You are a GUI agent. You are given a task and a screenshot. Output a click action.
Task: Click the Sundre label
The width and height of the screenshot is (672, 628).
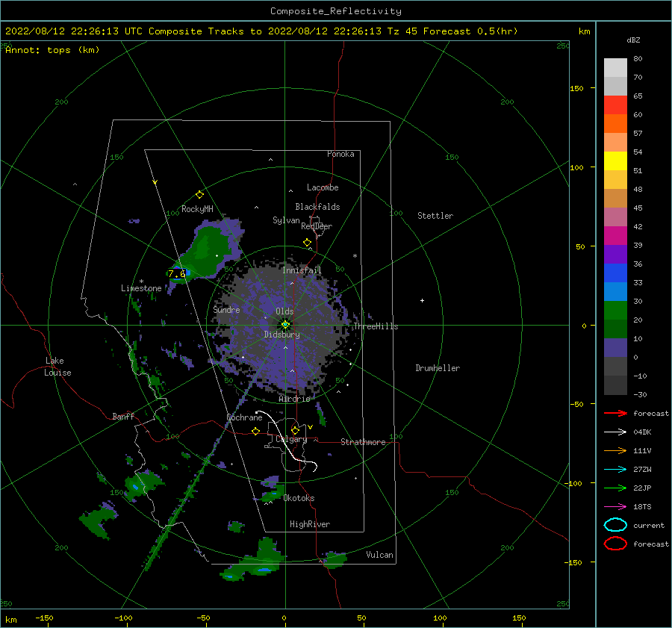(226, 309)
